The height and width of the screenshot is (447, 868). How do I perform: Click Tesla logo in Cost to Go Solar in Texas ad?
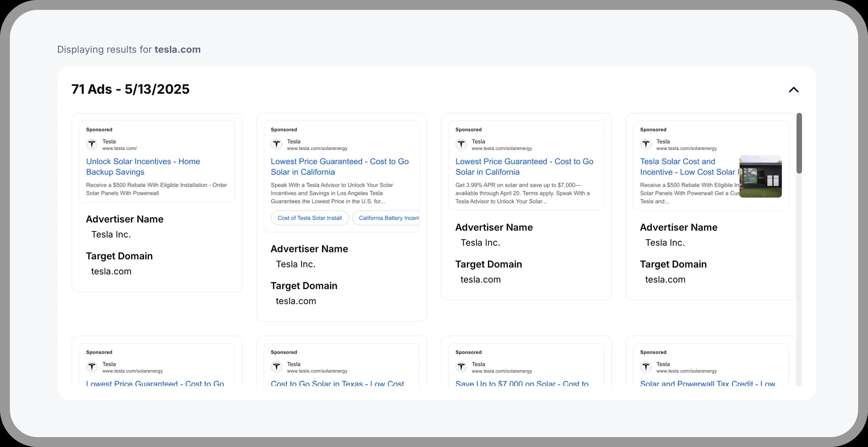(x=276, y=367)
